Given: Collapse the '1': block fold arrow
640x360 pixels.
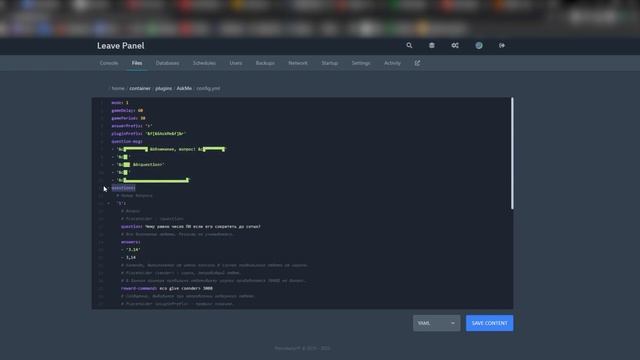Looking at the screenshot, I should (109, 203).
